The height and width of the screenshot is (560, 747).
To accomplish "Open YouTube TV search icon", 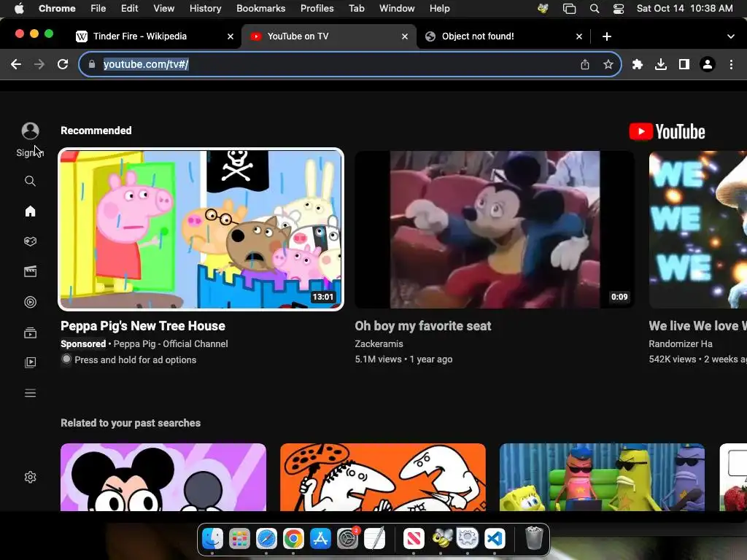I will pyautogui.click(x=30, y=181).
